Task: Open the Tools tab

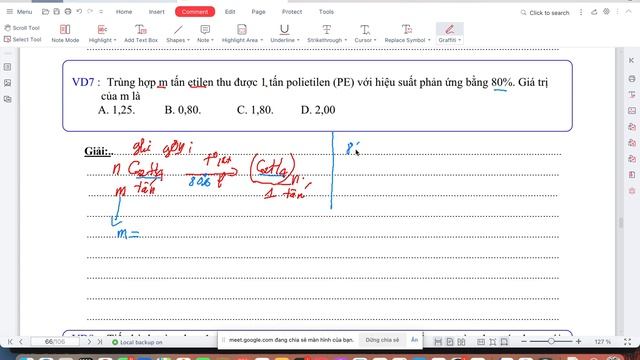Action: point(326,12)
